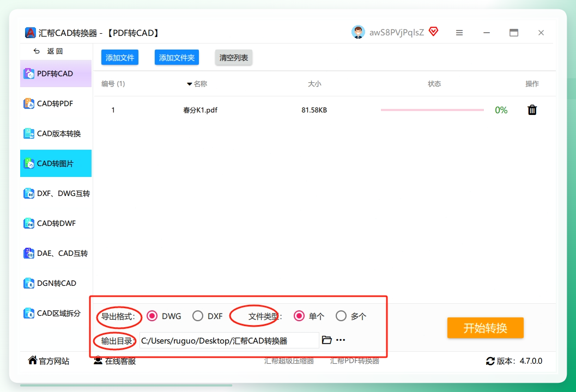Select the CAD版本转换 sidebar entry

pyautogui.click(x=56, y=133)
